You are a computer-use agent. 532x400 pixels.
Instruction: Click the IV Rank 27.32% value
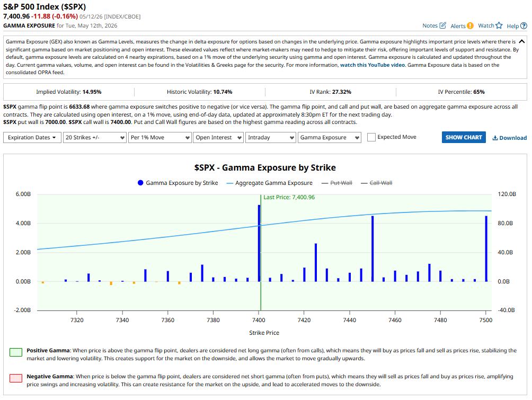[342, 92]
